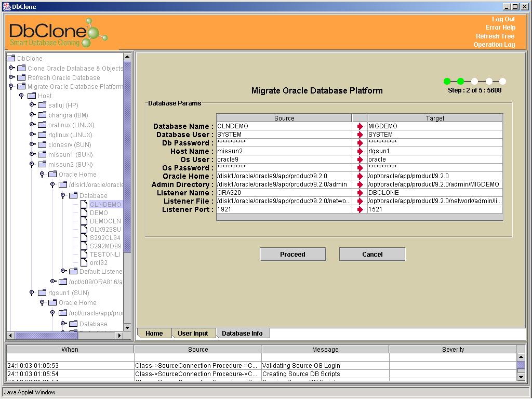Click the Message column header in log table

pos(325,349)
